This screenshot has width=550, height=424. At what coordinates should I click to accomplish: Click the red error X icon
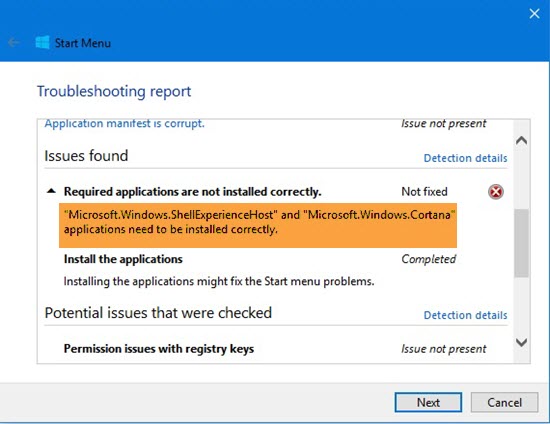[496, 192]
